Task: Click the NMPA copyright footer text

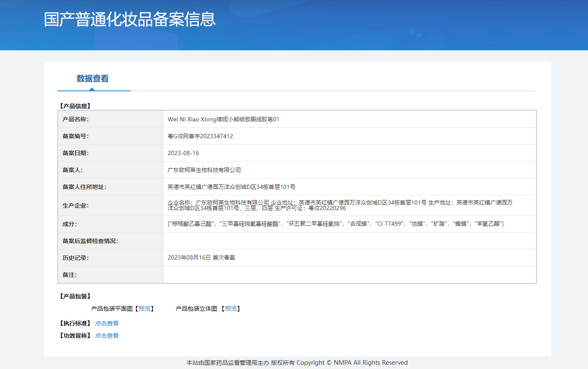Action: pyautogui.click(x=297, y=363)
